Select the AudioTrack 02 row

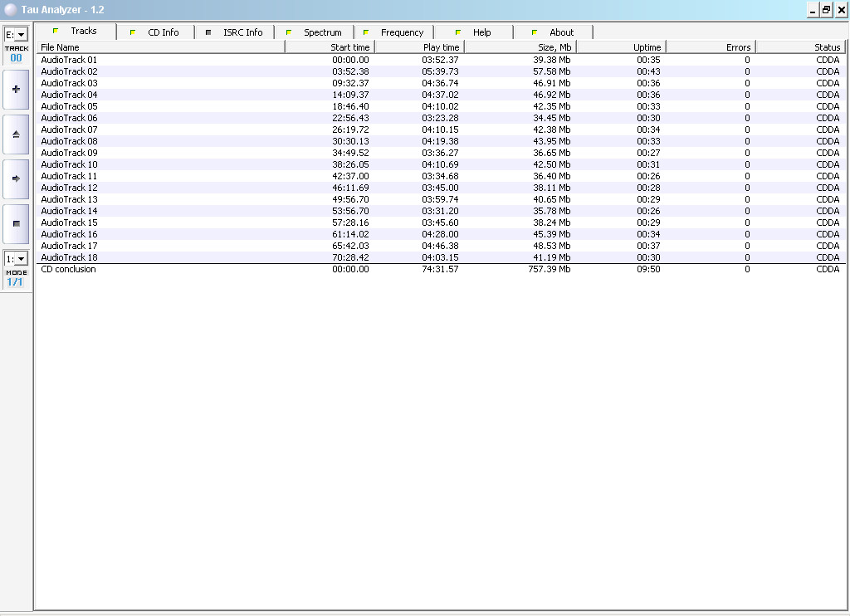point(441,71)
